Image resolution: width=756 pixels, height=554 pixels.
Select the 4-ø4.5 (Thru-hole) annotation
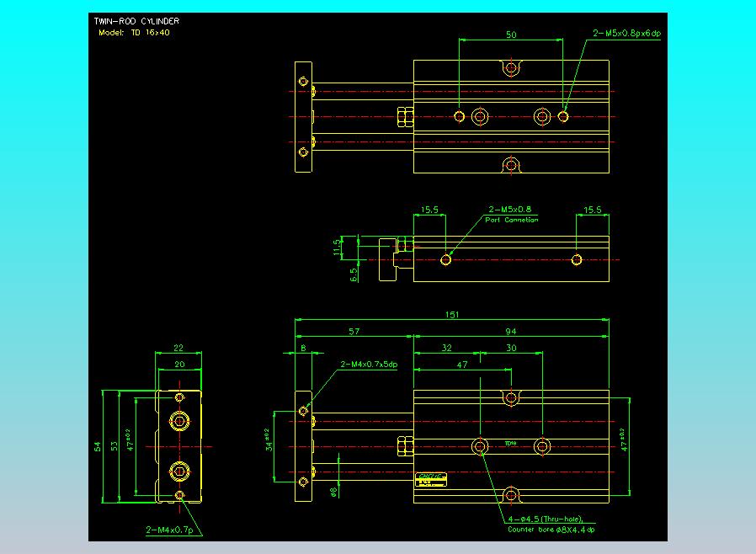(x=546, y=519)
